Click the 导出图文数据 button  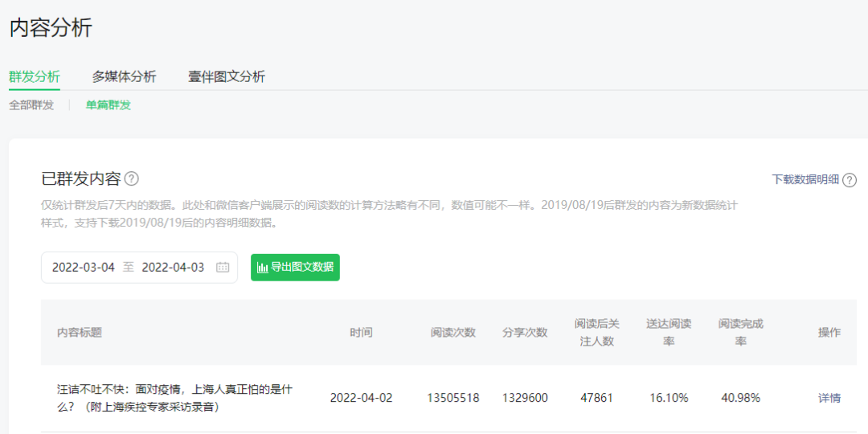pyautogui.click(x=295, y=268)
